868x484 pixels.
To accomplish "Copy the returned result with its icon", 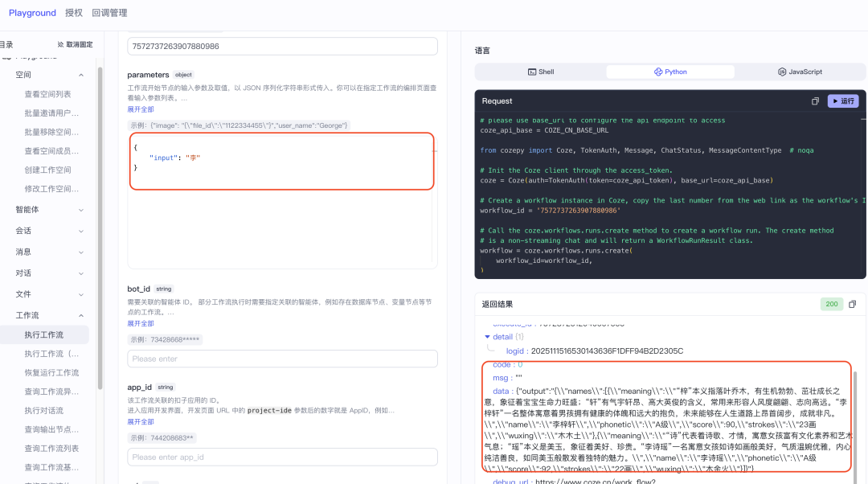I will click(853, 304).
